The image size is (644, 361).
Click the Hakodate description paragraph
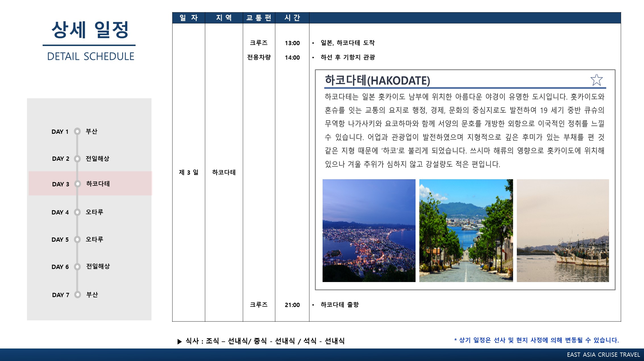[465, 130]
